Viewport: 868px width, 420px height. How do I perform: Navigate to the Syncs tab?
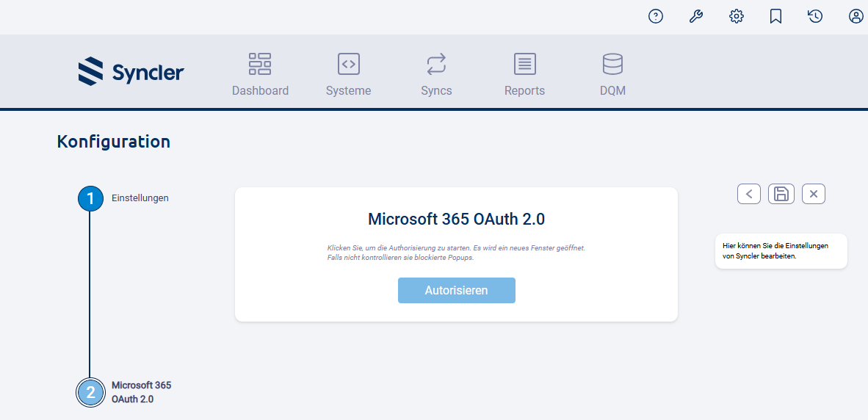[436, 75]
